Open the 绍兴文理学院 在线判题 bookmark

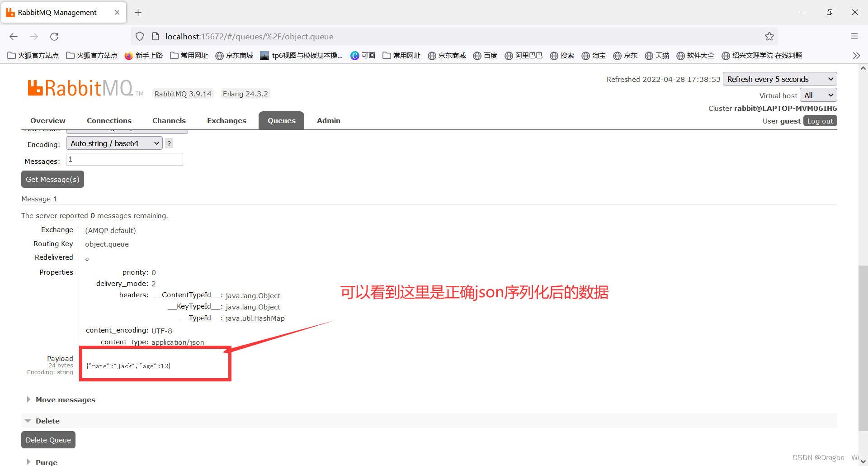[x=762, y=56]
